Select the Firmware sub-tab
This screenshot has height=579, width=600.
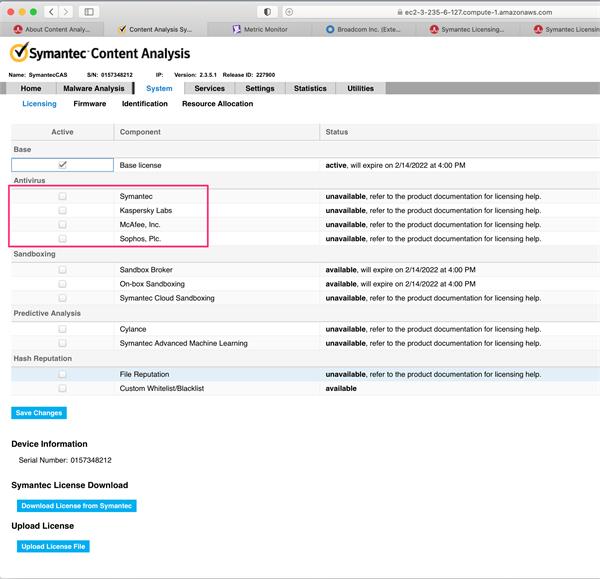(x=90, y=104)
